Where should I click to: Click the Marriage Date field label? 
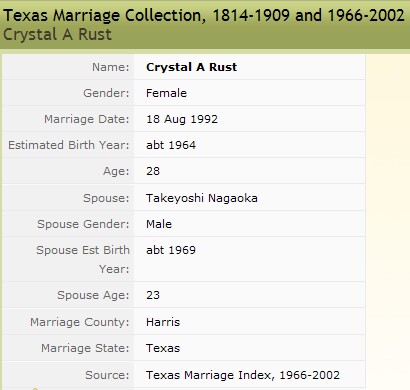[x=87, y=119]
